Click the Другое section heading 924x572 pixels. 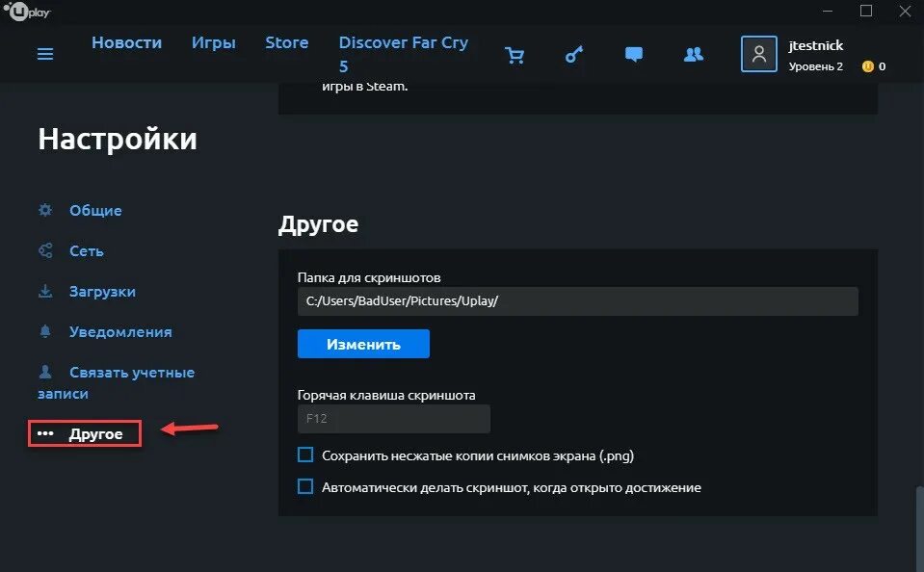[x=318, y=224]
